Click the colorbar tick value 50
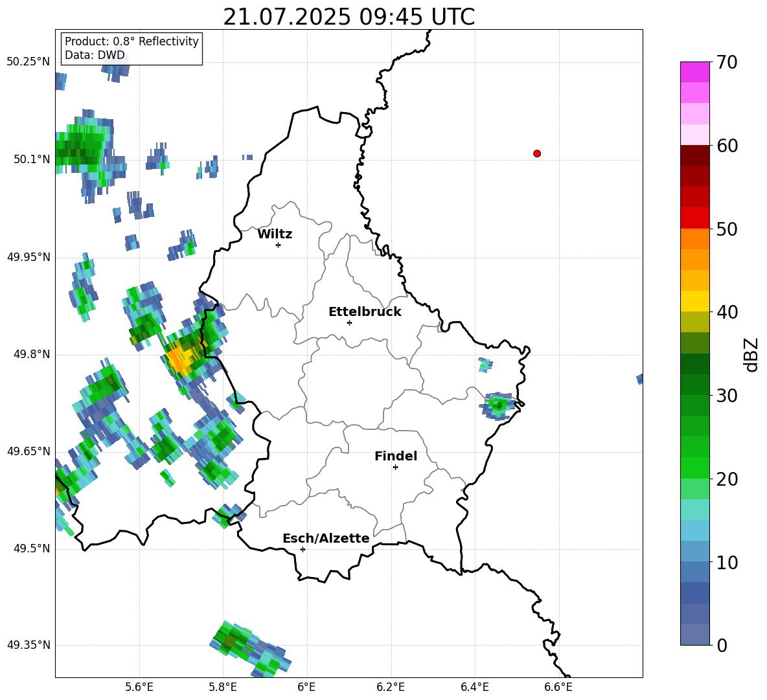This screenshot has width=767, height=700. [x=726, y=229]
